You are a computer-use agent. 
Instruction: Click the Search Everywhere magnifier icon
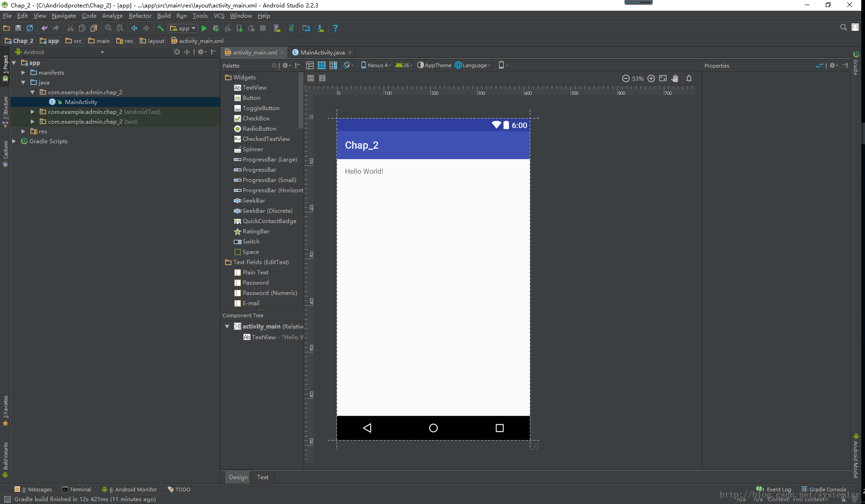(844, 28)
